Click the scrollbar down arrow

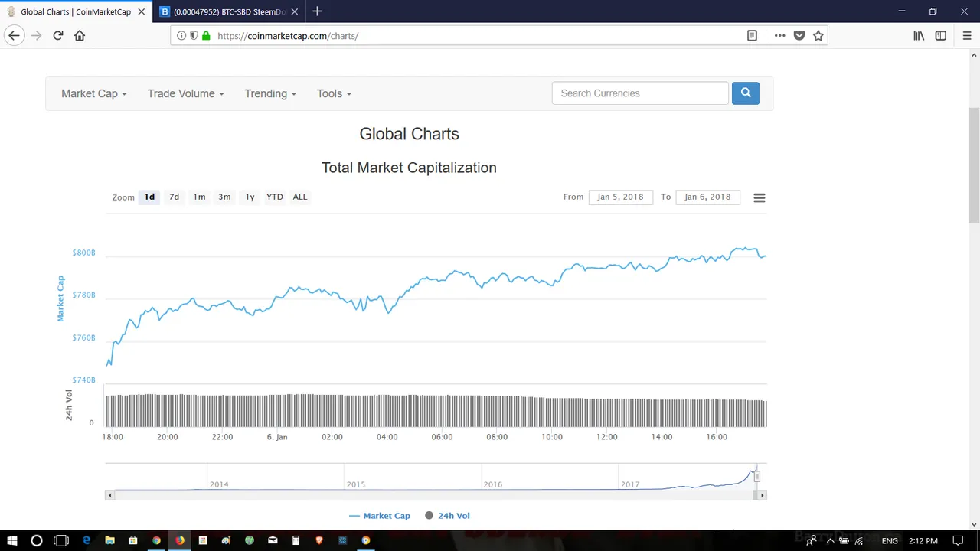click(x=974, y=524)
